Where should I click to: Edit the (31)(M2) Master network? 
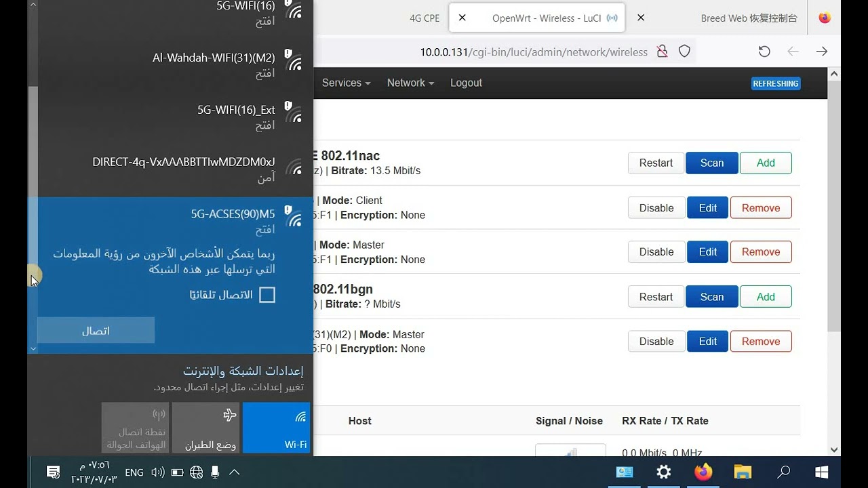coord(708,342)
